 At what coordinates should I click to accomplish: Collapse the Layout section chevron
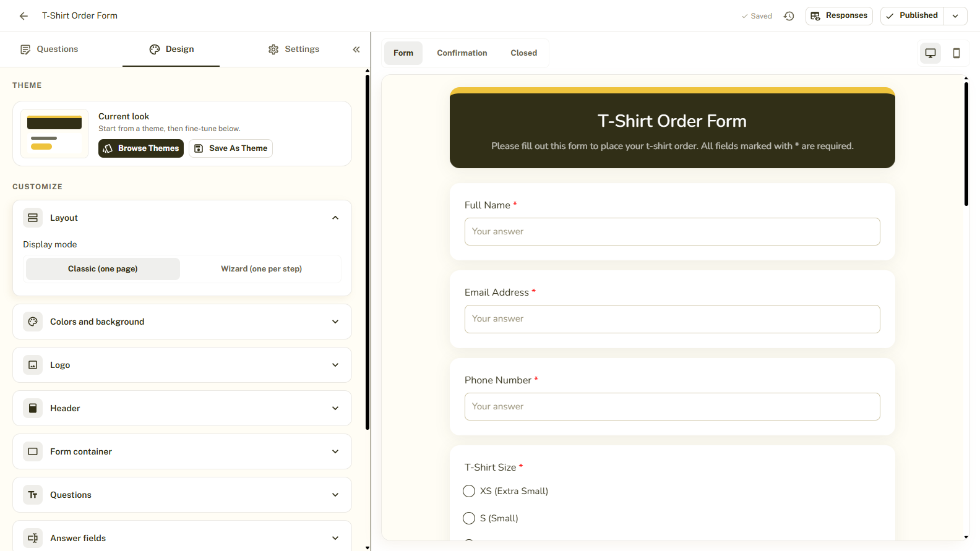pos(335,218)
